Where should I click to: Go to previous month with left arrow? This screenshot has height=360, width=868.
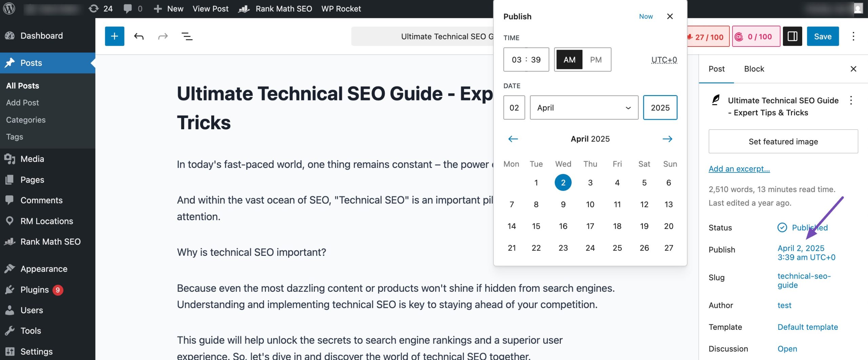coord(513,139)
